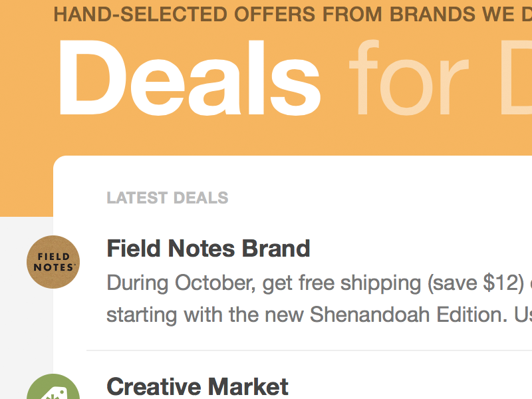Click the word "Brand" in Field Notes title

275,249
